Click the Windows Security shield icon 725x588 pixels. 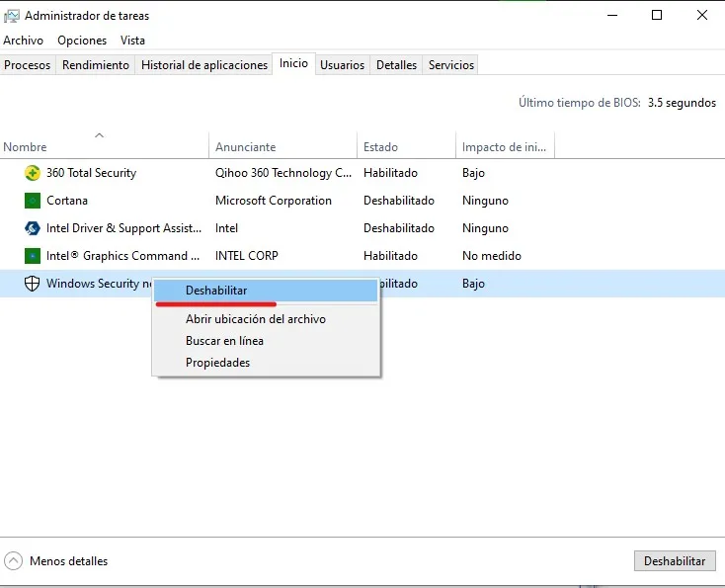[32, 284]
